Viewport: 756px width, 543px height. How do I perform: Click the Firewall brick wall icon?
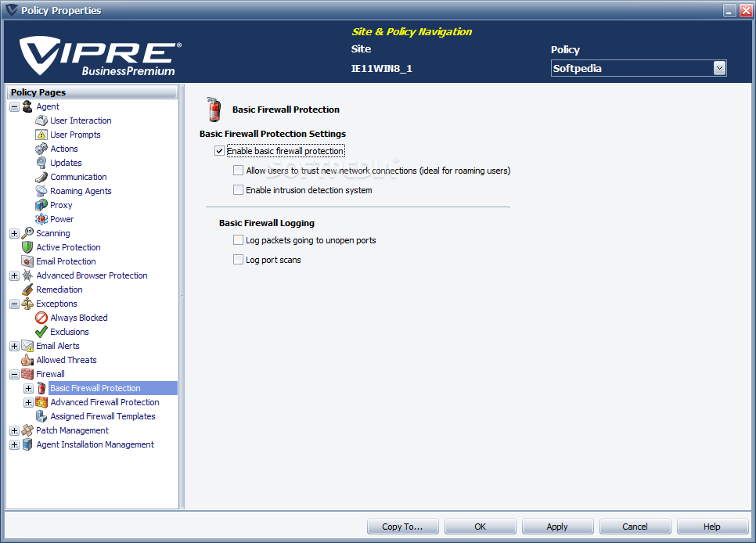pos(27,374)
